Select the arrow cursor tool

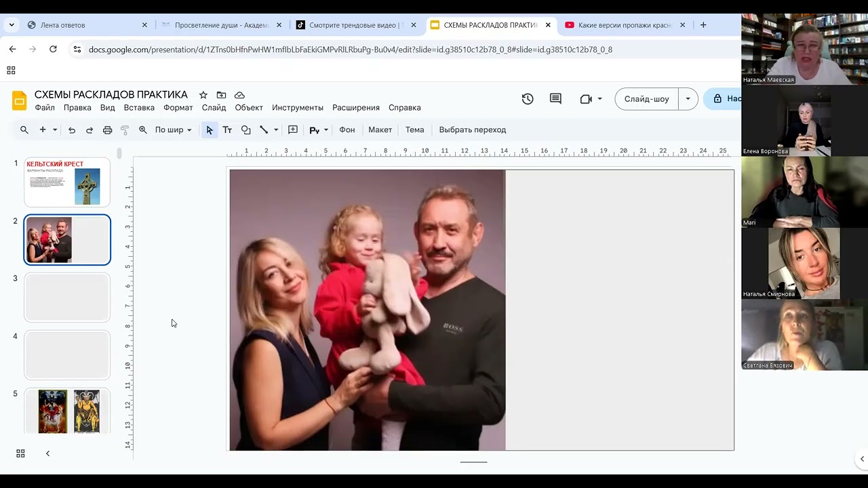pyautogui.click(x=210, y=130)
